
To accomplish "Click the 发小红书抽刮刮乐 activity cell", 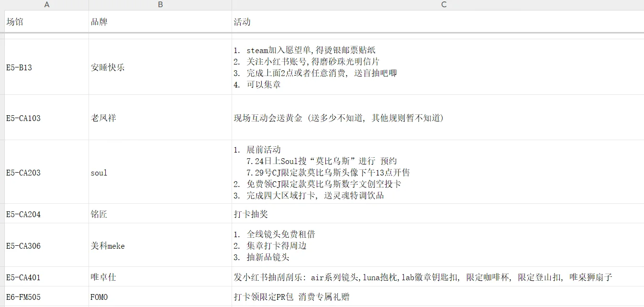I will tap(438, 277).
